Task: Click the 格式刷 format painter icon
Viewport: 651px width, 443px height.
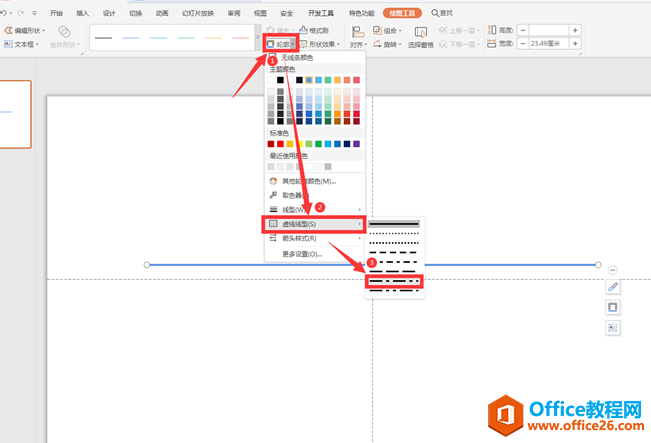Action: pyautogui.click(x=303, y=30)
